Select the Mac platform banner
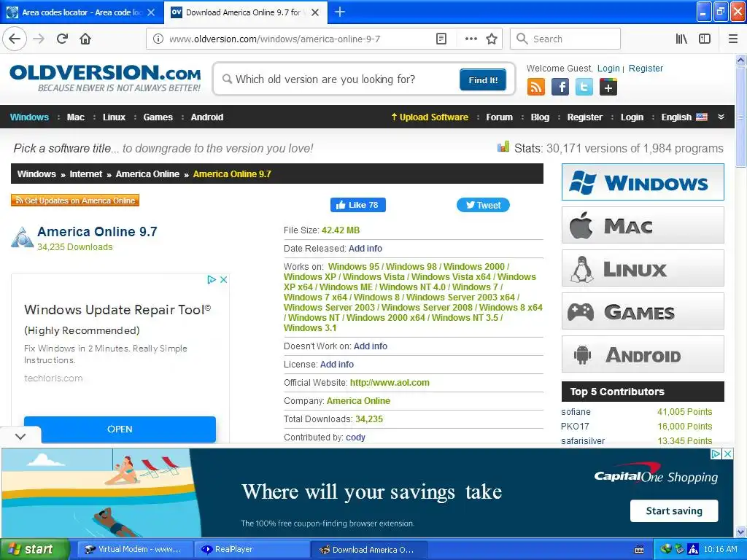The width and height of the screenshot is (747, 560). [x=643, y=225]
